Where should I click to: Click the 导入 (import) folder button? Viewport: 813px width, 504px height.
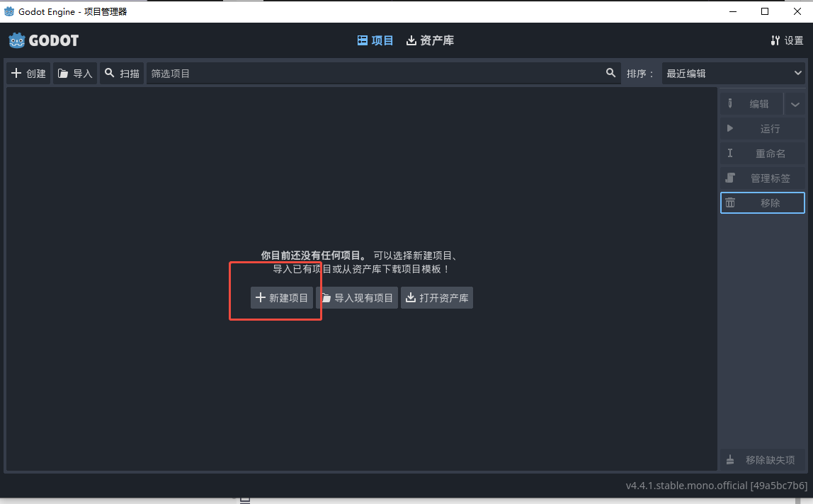pyautogui.click(x=75, y=73)
